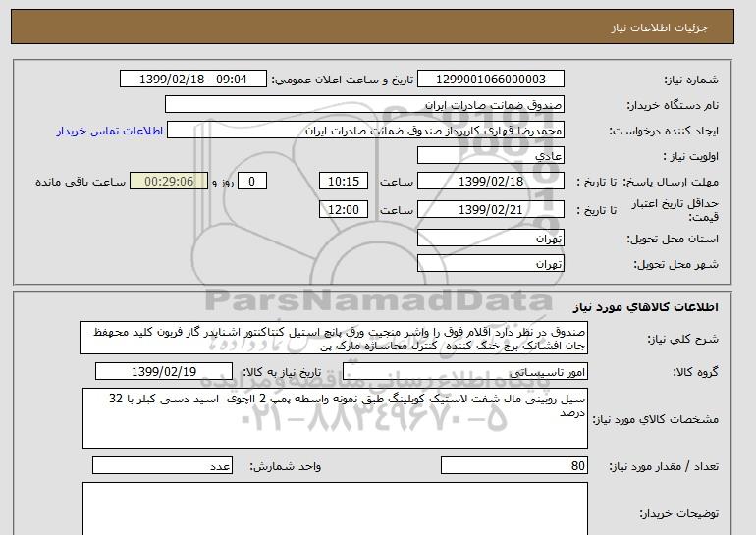Image resolution: width=756 pixels, height=535 pixels.
Task: Click the delivery province field تهران
Action: (x=490, y=239)
